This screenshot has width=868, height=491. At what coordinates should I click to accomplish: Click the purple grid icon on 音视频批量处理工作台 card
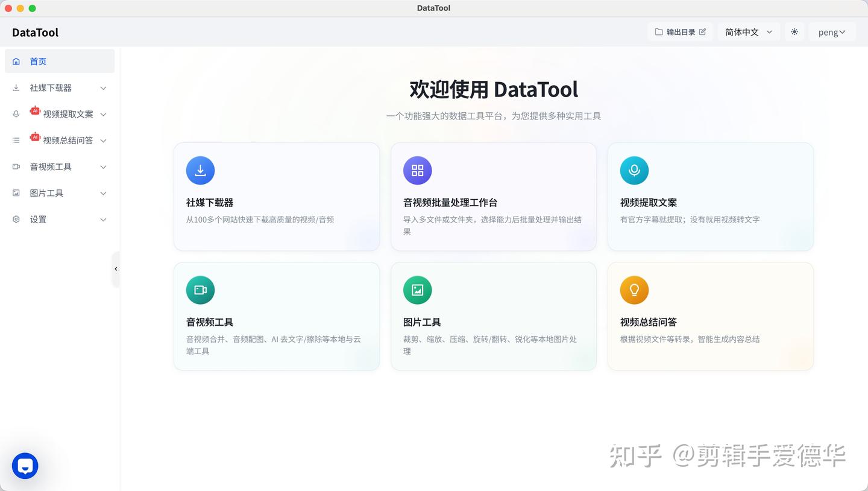pyautogui.click(x=418, y=171)
